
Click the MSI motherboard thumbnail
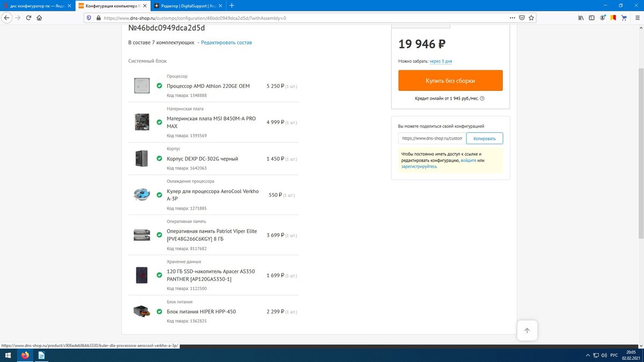click(142, 122)
